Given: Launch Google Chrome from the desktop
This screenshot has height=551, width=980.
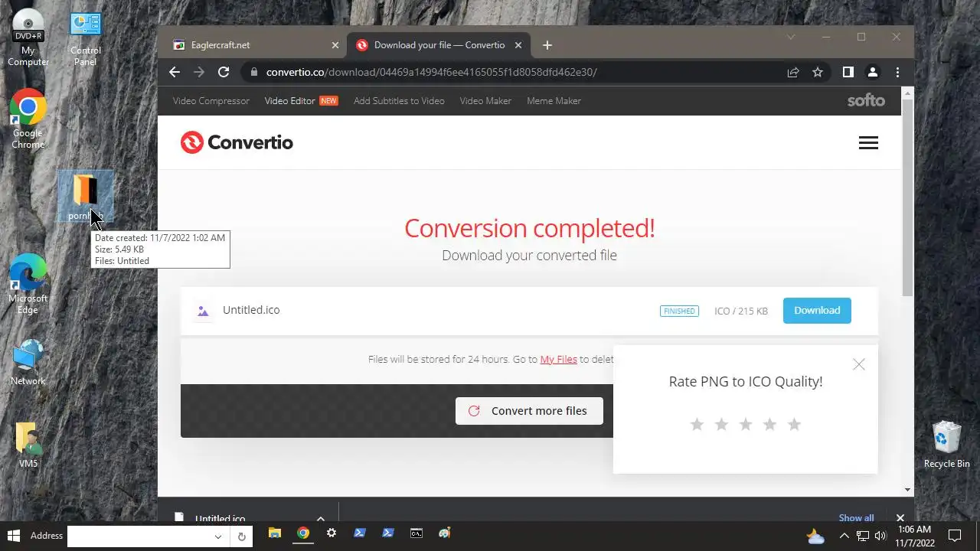Looking at the screenshot, I should [x=28, y=119].
